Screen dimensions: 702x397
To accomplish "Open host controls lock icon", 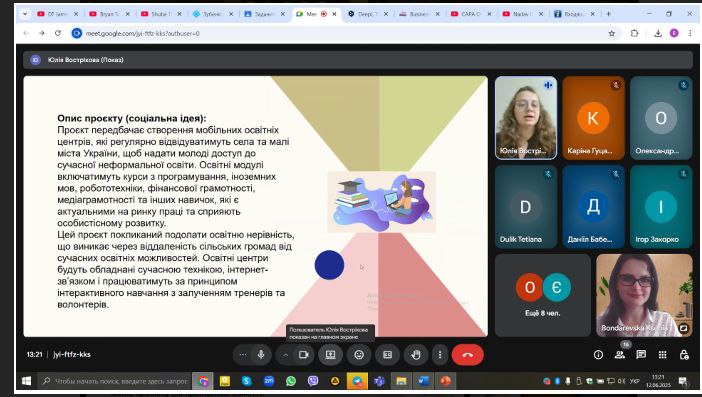I will [x=684, y=355].
